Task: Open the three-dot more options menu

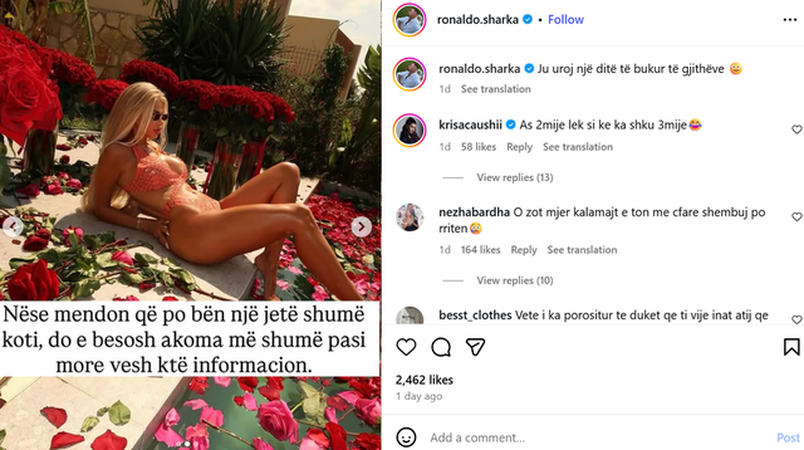Action: tap(790, 19)
